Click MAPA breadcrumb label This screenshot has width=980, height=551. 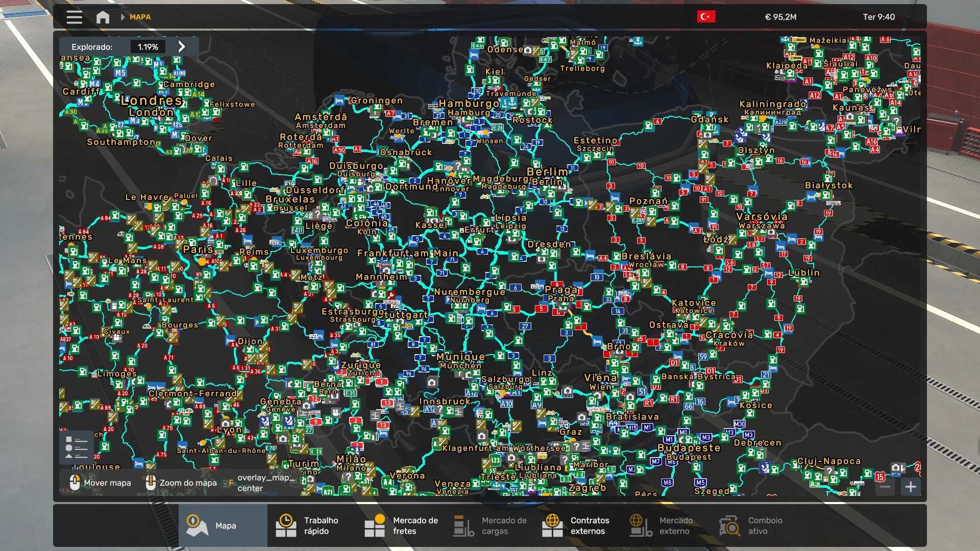[140, 17]
